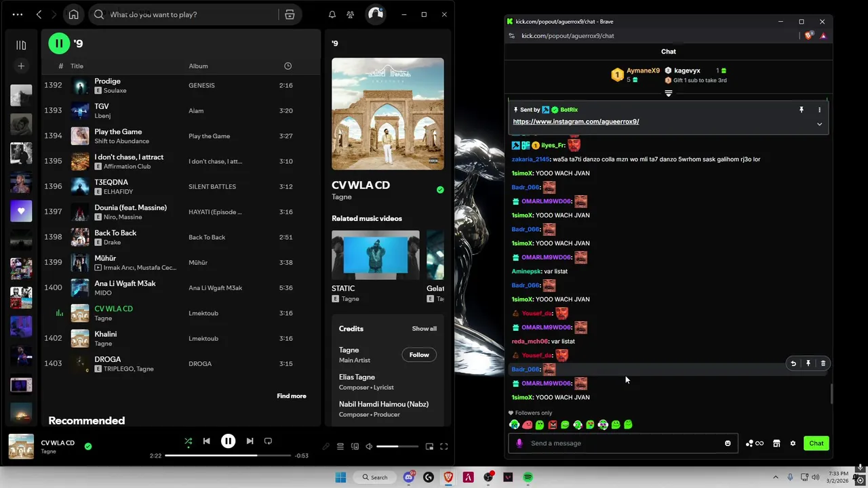868x488 pixels.
Task: Open the Kick shop icon
Action: [776, 443]
